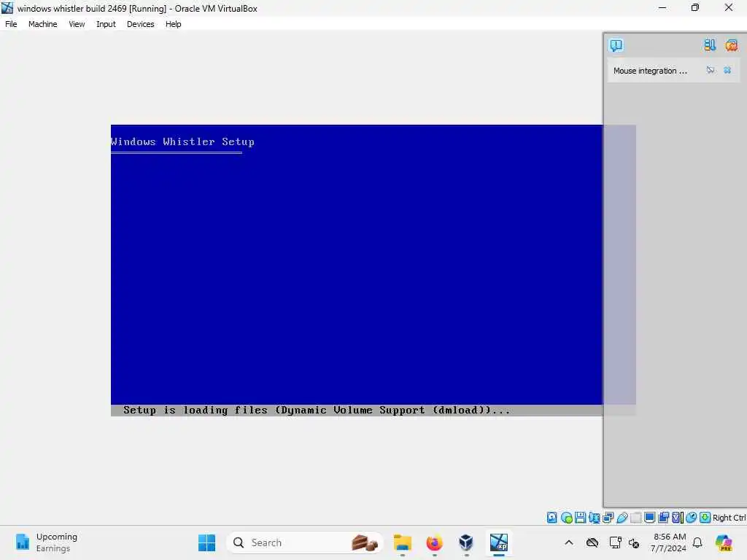
Task: Open VirtualBox Manager from the taskbar
Action: click(x=466, y=542)
